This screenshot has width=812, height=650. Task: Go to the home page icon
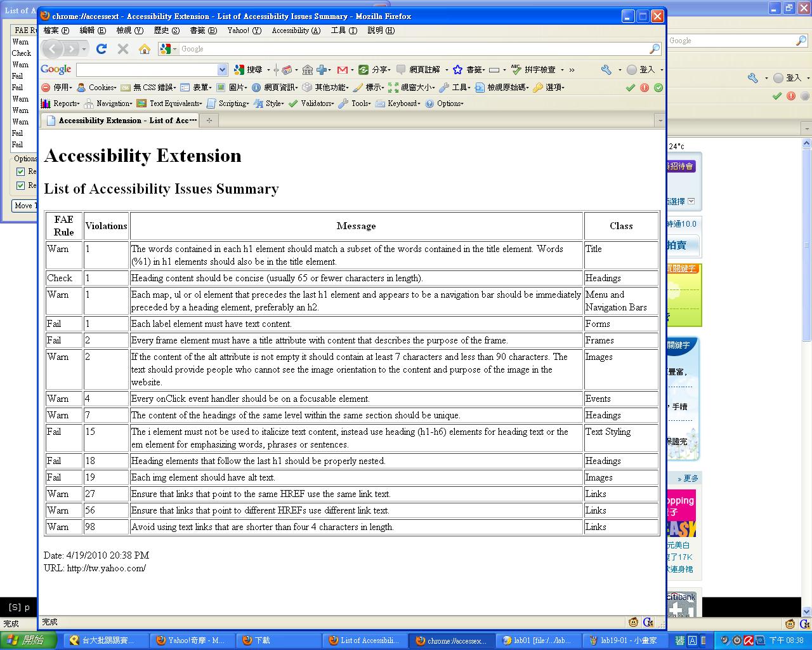145,49
